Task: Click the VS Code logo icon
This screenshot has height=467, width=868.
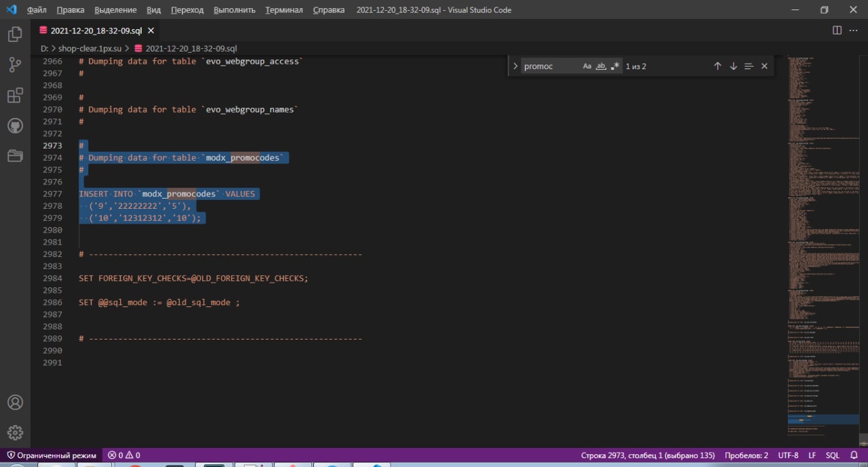Action: (11, 9)
